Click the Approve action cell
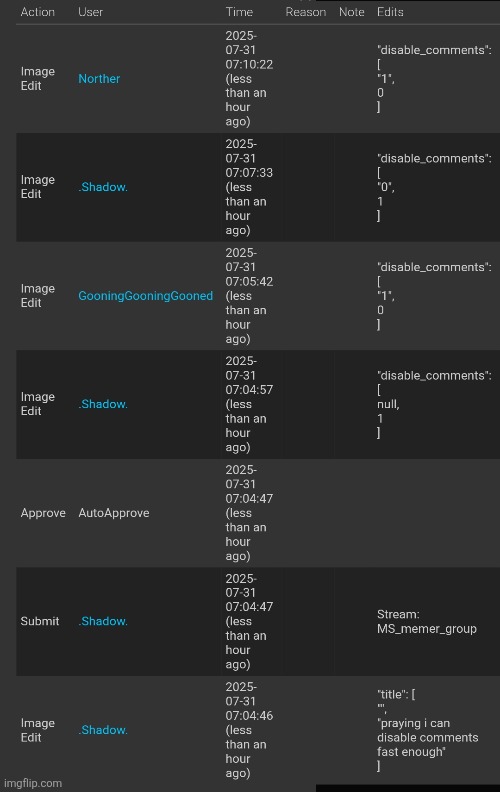The width and height of the screenshot is (500, 792). (x=43, y=513)
